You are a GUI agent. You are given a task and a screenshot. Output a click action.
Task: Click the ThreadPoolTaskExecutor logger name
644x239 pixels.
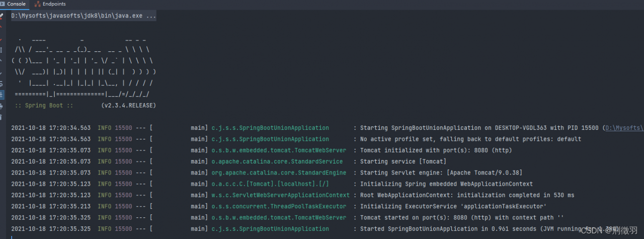pyautogui.click(x=279, y=206)
